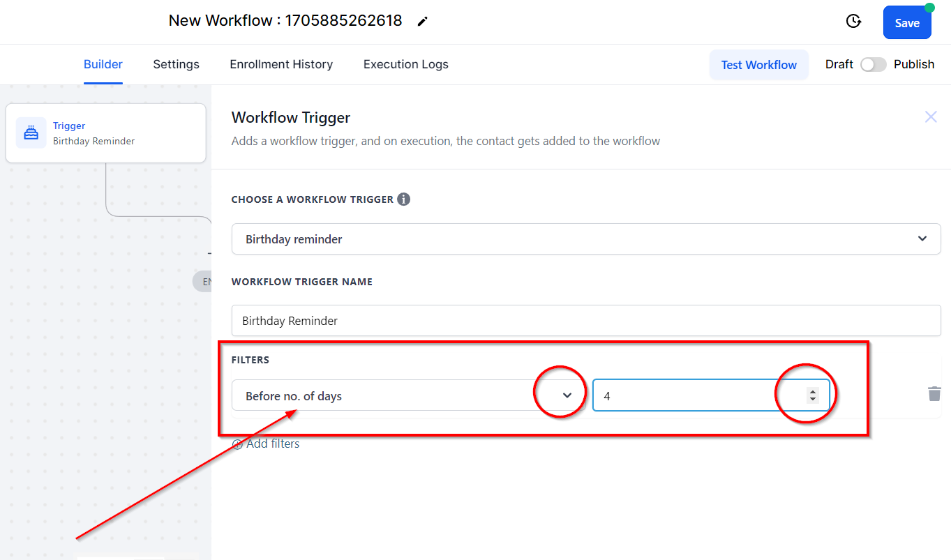951x560 pixels.
Task: Click the Workflow Trigger Name input field
Action: pyautogui.click(x=586, y=321)
